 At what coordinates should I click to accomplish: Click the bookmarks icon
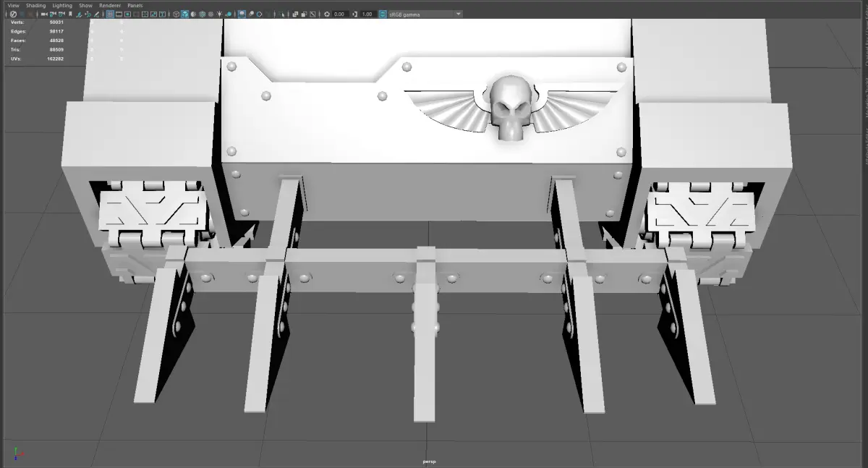tap(70, 14)
